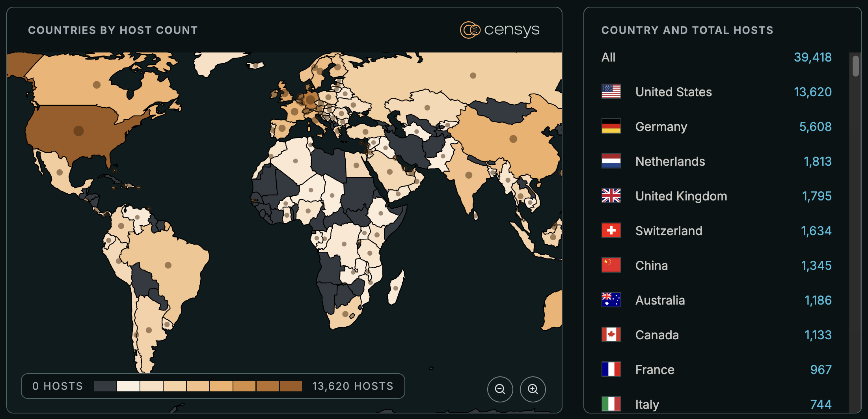This screenshot has height=419, width=868.
Task: Click the 'COUNTRY AND TOTAL HOSTS' panel title
Action: pos(687,30)
